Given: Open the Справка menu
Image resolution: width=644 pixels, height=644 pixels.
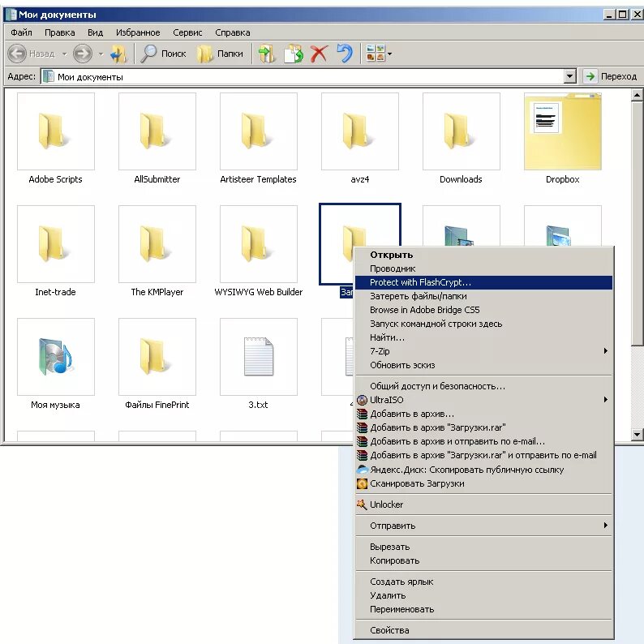Looking at the screenshot, I should click(233, 32).
